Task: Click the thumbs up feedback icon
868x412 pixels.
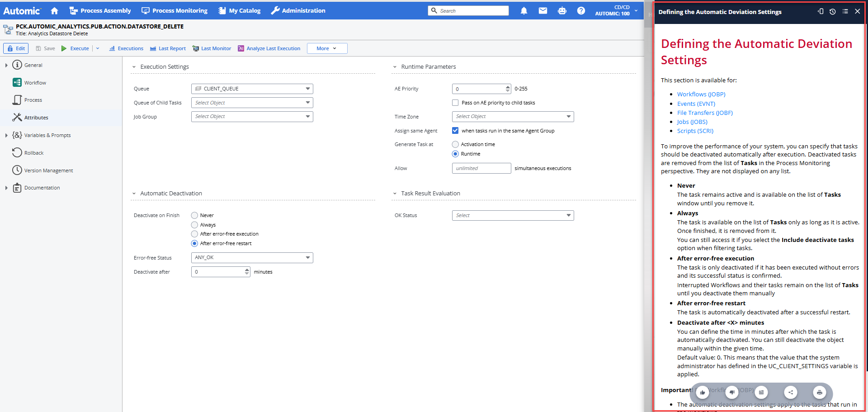Action: pyautogui.click(x=703, y=392)
